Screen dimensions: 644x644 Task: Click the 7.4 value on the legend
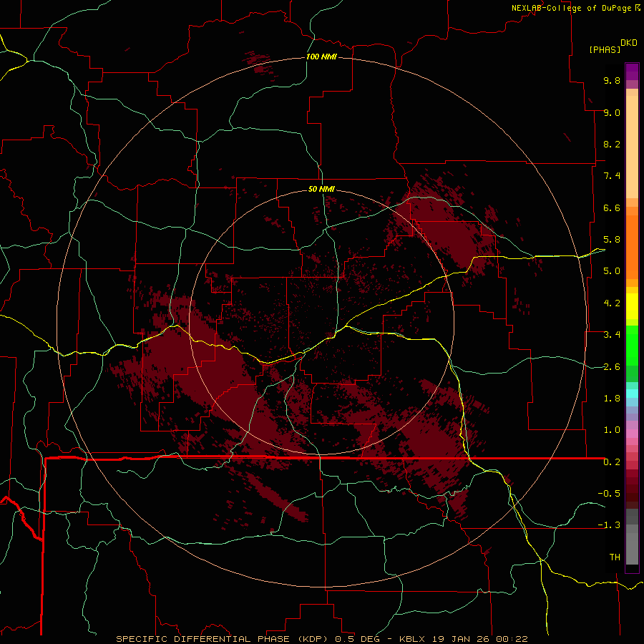tap(612, 176)
